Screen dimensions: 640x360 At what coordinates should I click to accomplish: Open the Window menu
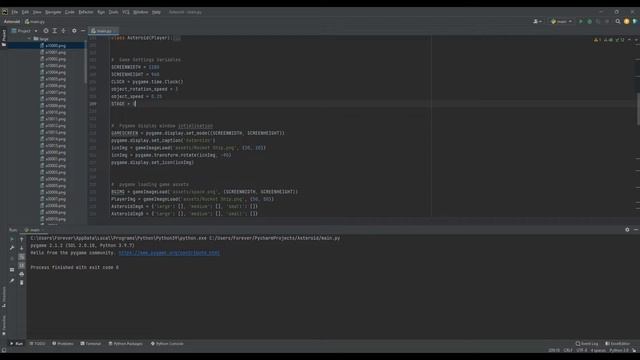pos(141,12)
